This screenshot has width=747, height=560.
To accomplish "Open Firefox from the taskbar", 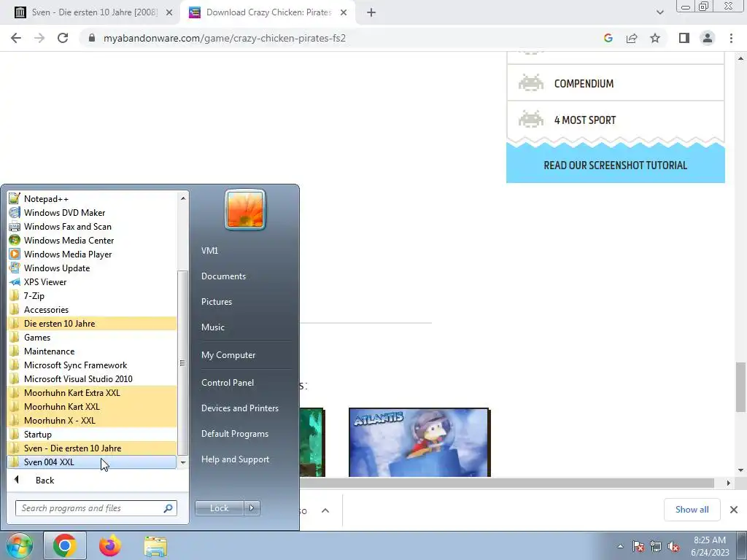I will (110, 545).
